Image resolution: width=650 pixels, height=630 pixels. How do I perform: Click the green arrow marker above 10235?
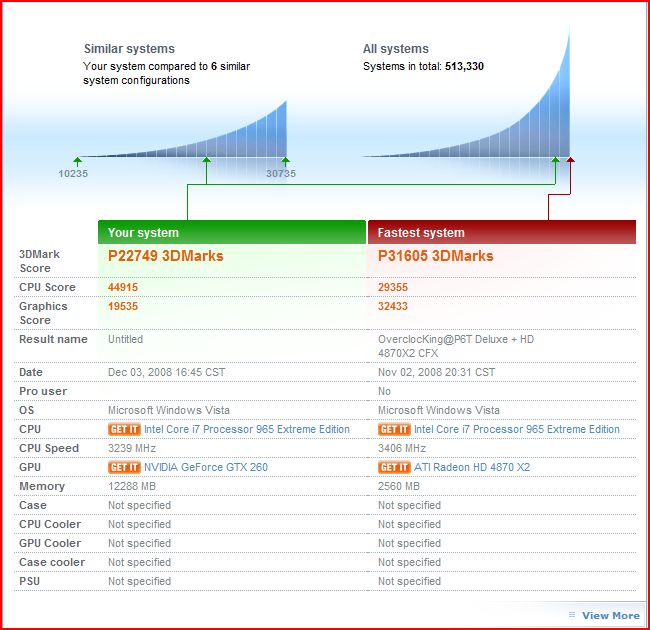pyautogui.click(x=77, y=159)
